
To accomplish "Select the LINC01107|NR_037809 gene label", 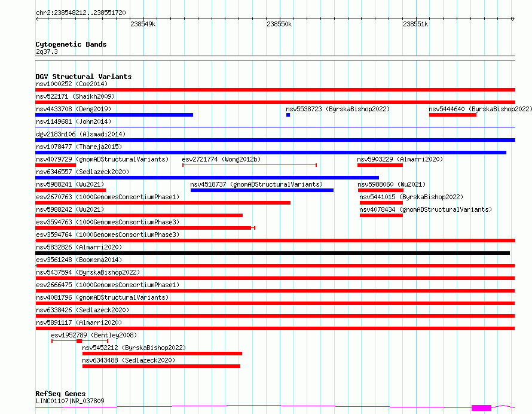I will (x=70, y=401).
